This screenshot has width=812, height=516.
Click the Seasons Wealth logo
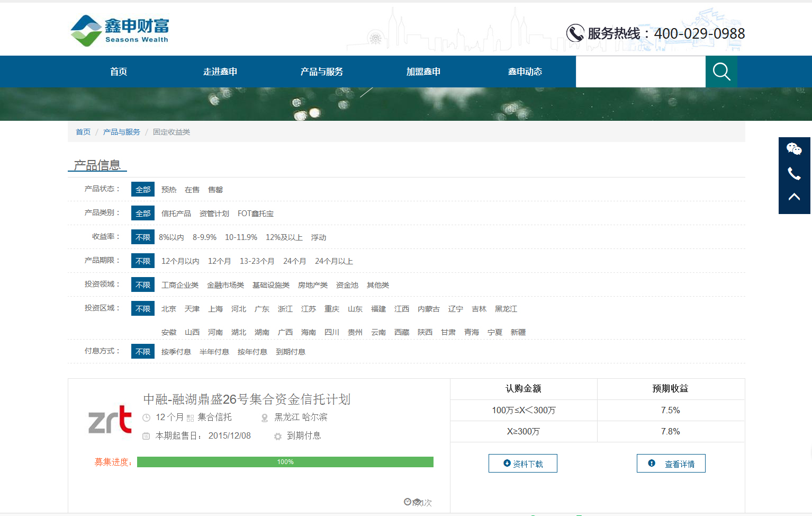coord(120,31)
